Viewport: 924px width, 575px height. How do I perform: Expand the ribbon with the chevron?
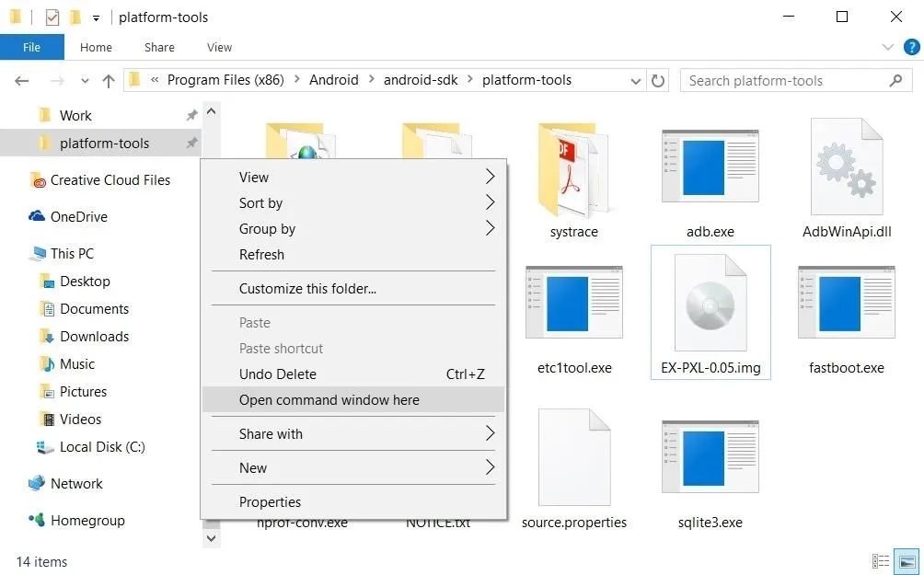(887, 47)
